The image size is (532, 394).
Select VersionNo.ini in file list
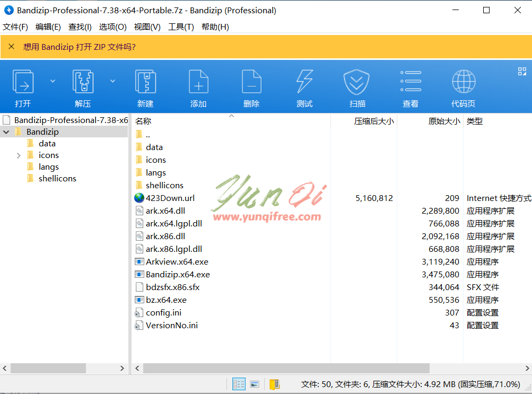coord(172,326)
